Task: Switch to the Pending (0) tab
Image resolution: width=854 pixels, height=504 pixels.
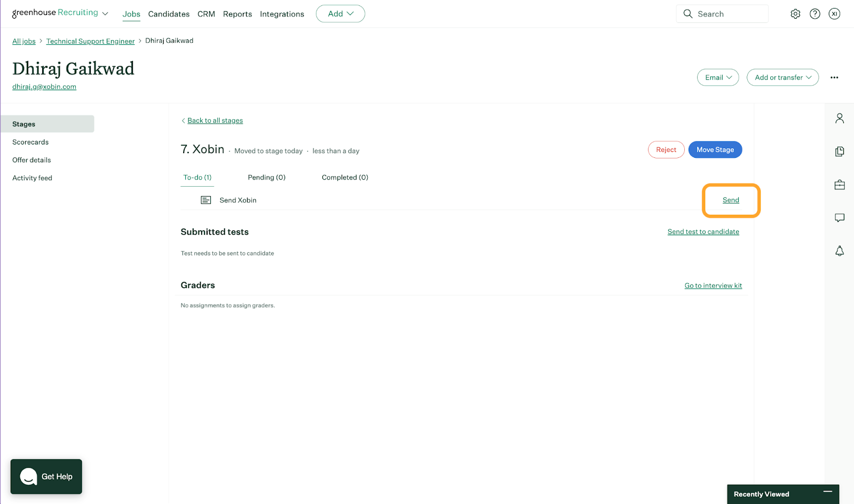Action: (267, 178)
